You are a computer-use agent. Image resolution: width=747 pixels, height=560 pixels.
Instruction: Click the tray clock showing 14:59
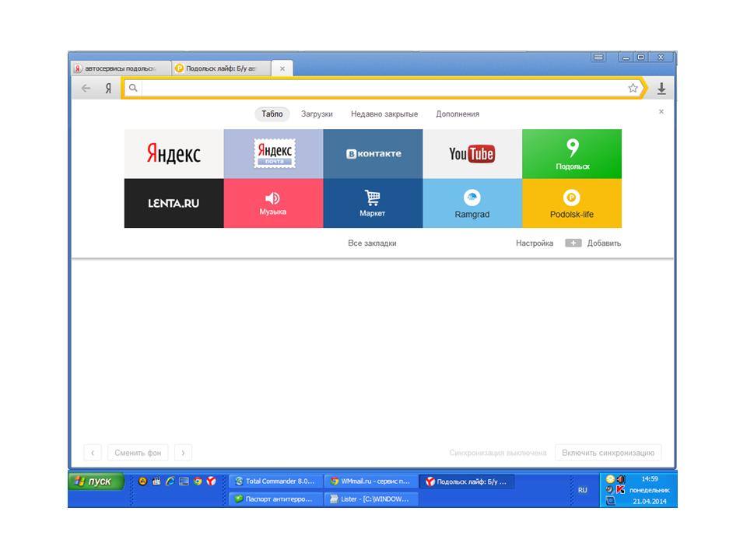649,479
